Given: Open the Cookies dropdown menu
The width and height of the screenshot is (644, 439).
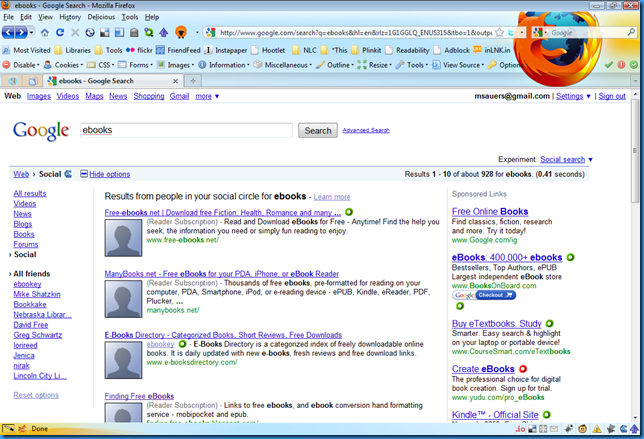Looking at the screenshot, I should click(63, 65).
